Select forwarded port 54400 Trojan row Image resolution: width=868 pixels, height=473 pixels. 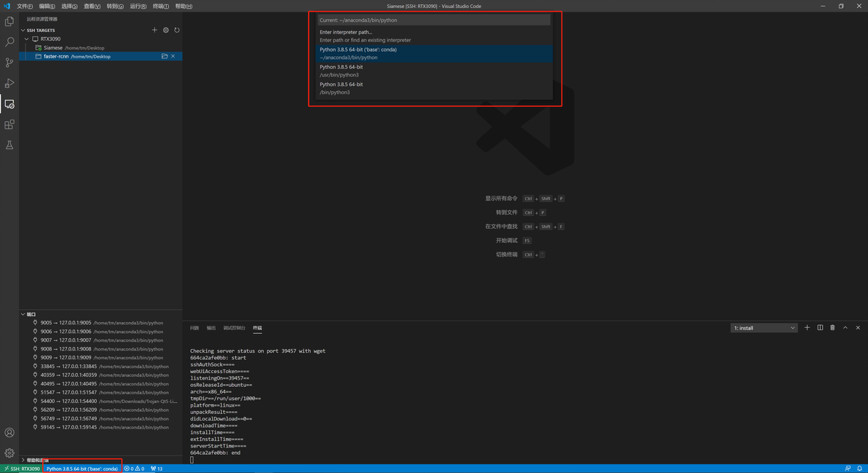100,401
